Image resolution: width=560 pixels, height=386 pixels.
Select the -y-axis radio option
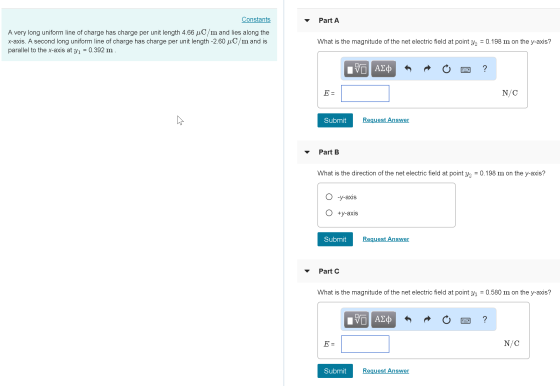(329, 197)
